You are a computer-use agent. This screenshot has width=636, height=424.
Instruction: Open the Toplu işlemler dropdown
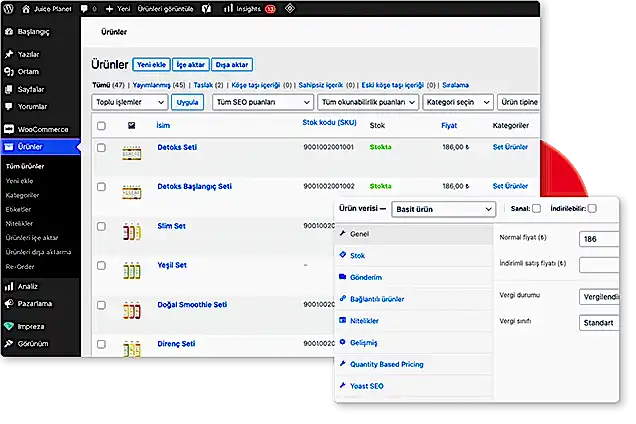click(130, 102)
